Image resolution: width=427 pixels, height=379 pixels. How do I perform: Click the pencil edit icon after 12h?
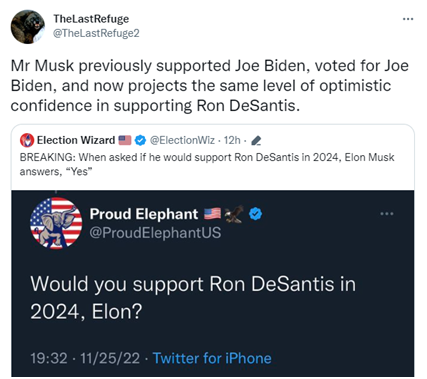[x=256, y=141]
